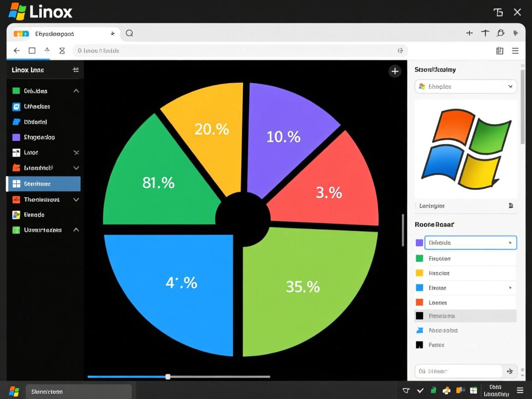
Task: Click the back arrow in the browser toolbar
Action: pos(17,51)
